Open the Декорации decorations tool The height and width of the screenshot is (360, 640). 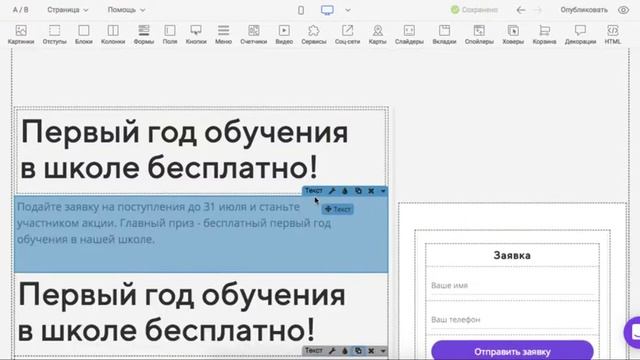pos(580,35)
